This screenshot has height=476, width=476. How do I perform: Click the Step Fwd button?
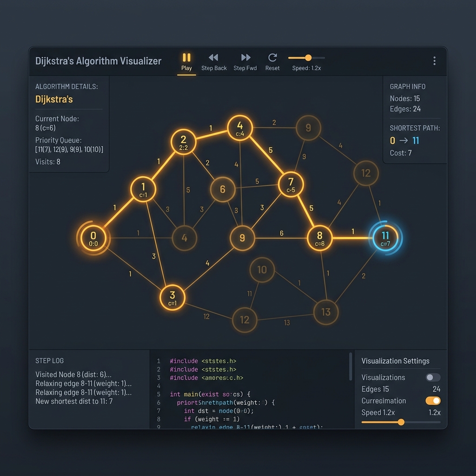click(245, 62)
